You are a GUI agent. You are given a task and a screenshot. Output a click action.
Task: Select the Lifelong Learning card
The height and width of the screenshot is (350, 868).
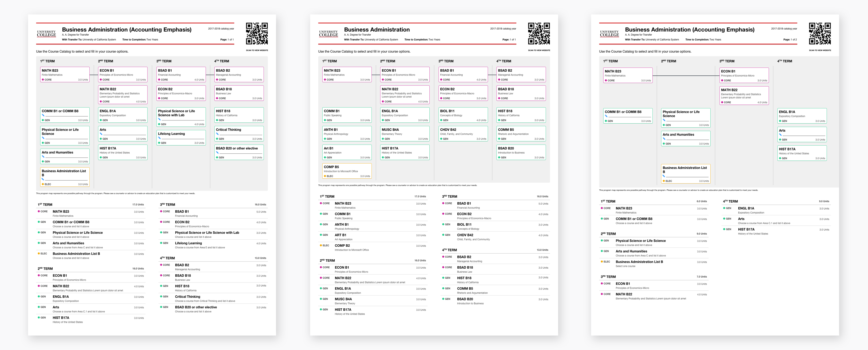pyautogui.click(x=181, y=138)
